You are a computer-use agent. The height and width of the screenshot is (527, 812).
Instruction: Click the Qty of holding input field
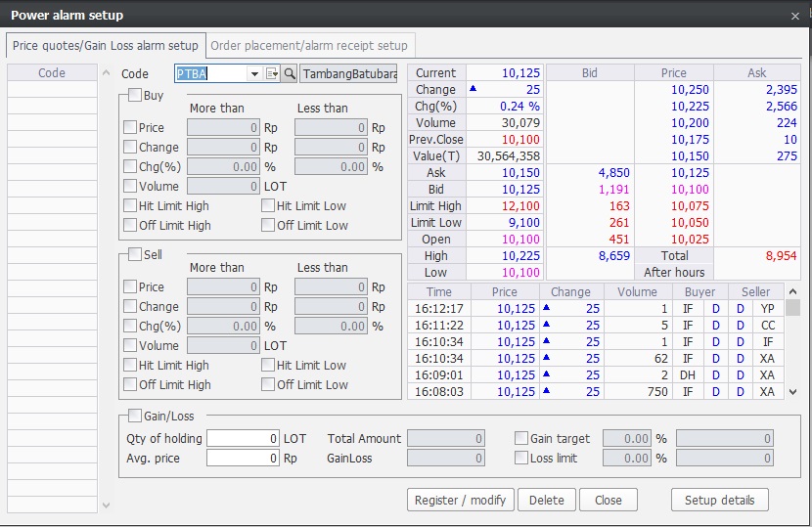coord(243,438)
